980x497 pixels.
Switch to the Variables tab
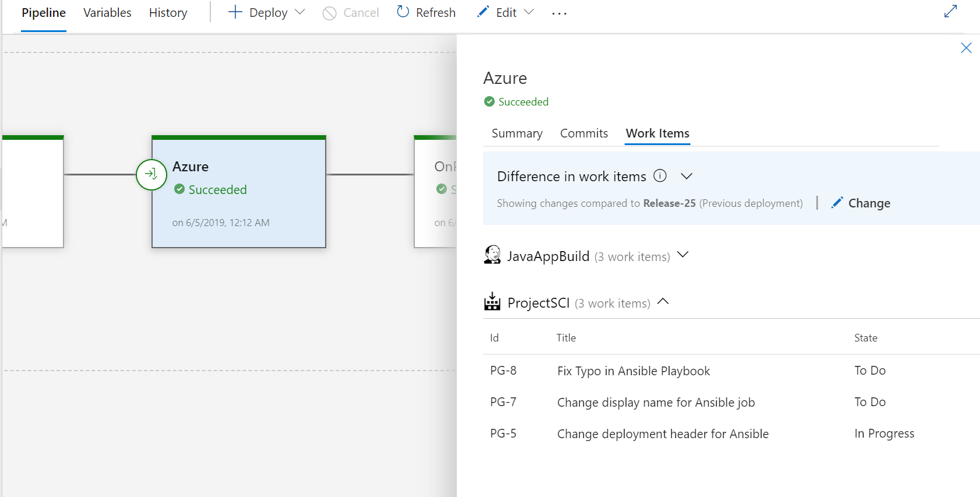(107, 13)
